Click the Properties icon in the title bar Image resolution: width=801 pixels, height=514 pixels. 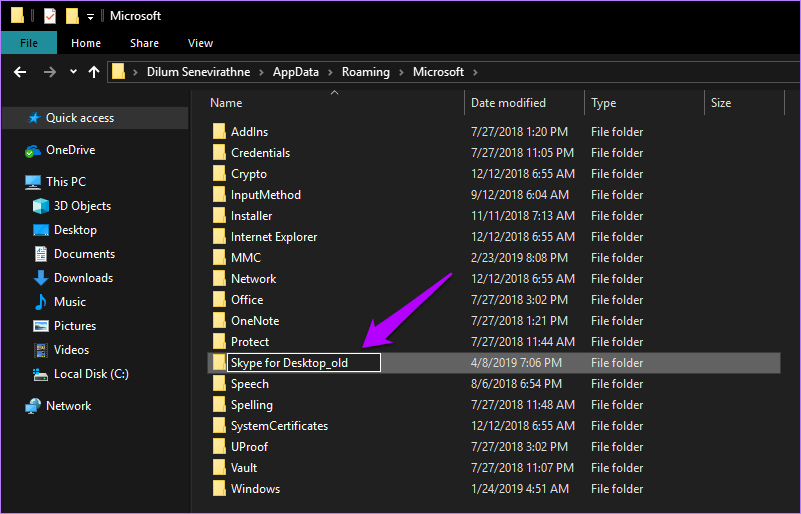pyautogui.click(x=50, y=16)
